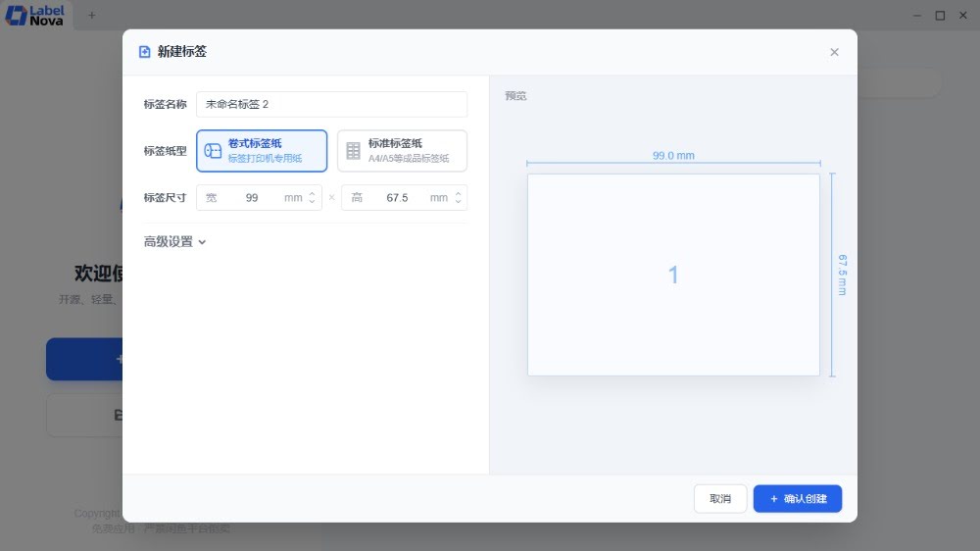Click the standard label sheet grid icon
980x551 pixels.
353,151
